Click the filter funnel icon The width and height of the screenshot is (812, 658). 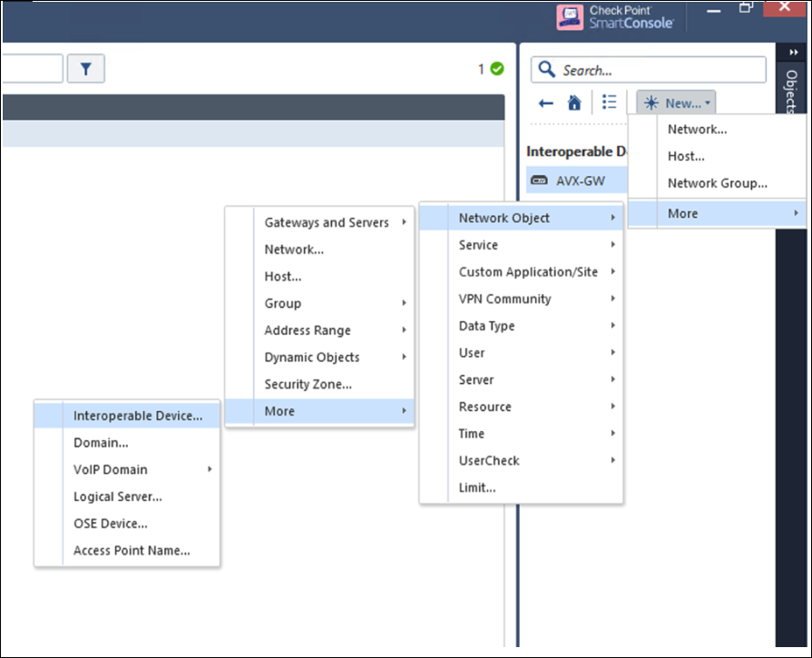point(86,69)
